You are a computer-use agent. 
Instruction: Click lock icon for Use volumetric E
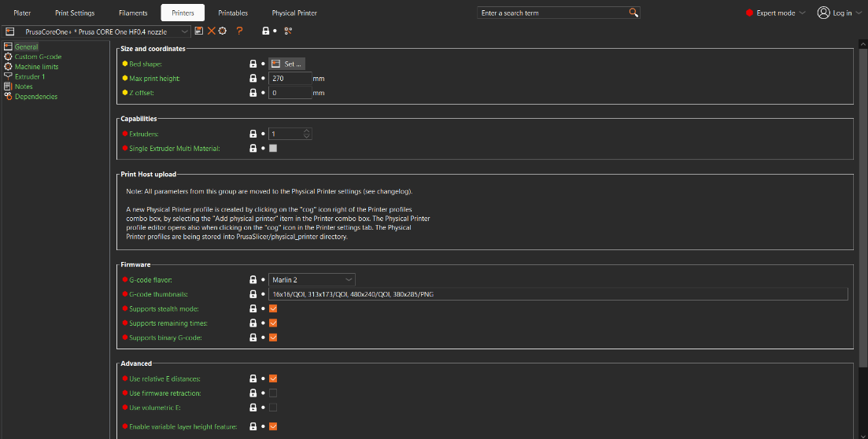click(x=253, y=408)
